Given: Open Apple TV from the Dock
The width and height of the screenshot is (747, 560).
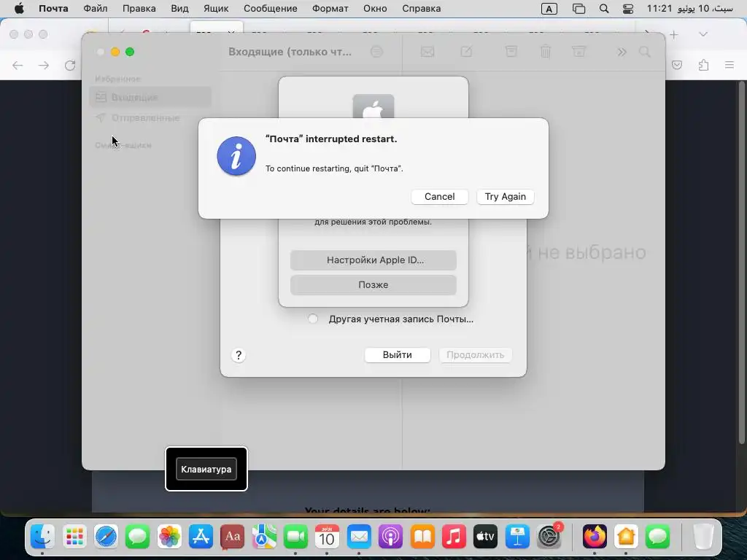Looking at the screenshot, I should pyautogui.click(x=485, y=537).
